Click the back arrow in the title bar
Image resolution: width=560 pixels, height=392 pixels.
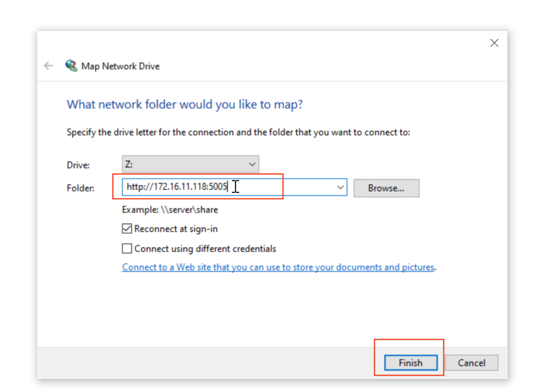(48, 66)
